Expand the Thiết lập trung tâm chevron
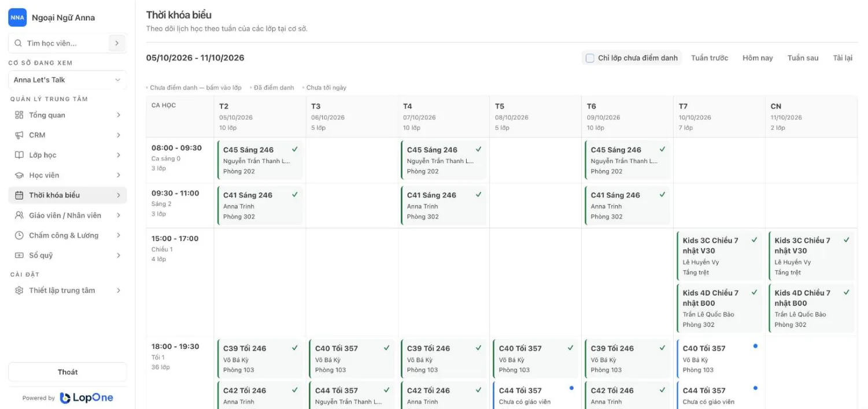The width and height of the screenshot is (868, 409). [x=119, y=291]
